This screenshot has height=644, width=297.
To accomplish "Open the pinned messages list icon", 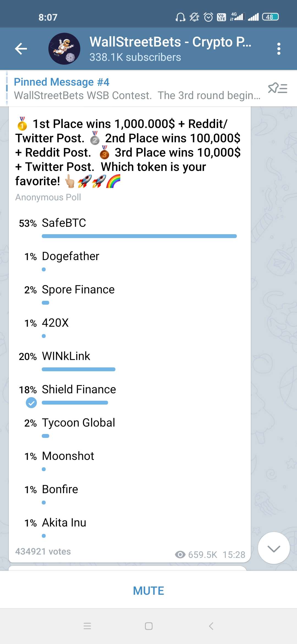I will (278, 88).
